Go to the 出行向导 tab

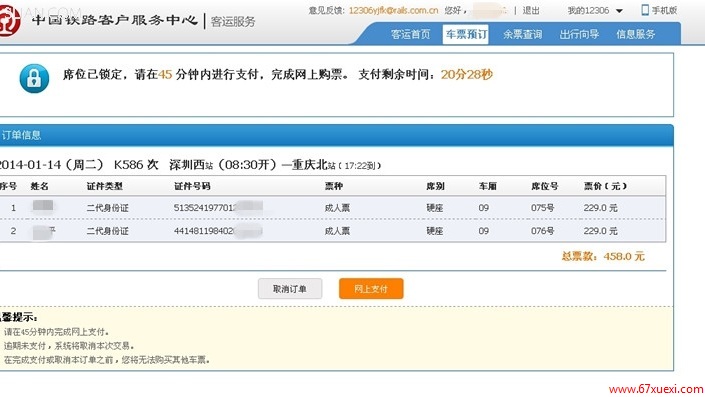[579, 34]
